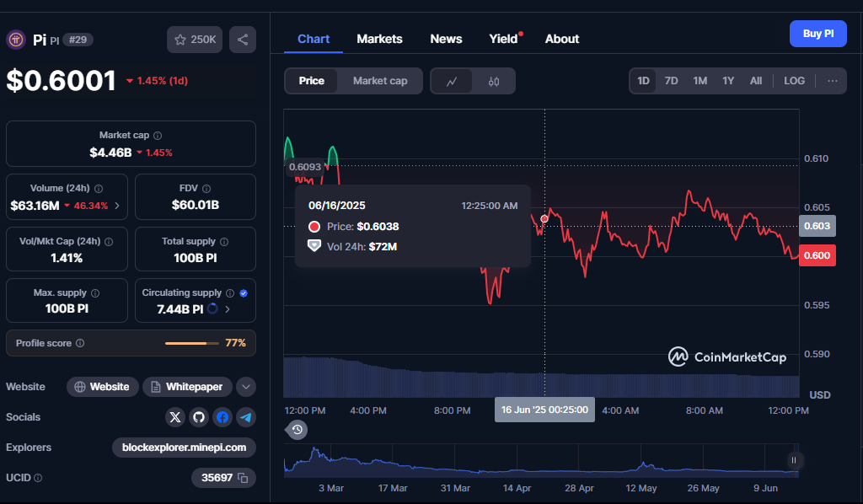Open the Markets tab

(379, 39)
